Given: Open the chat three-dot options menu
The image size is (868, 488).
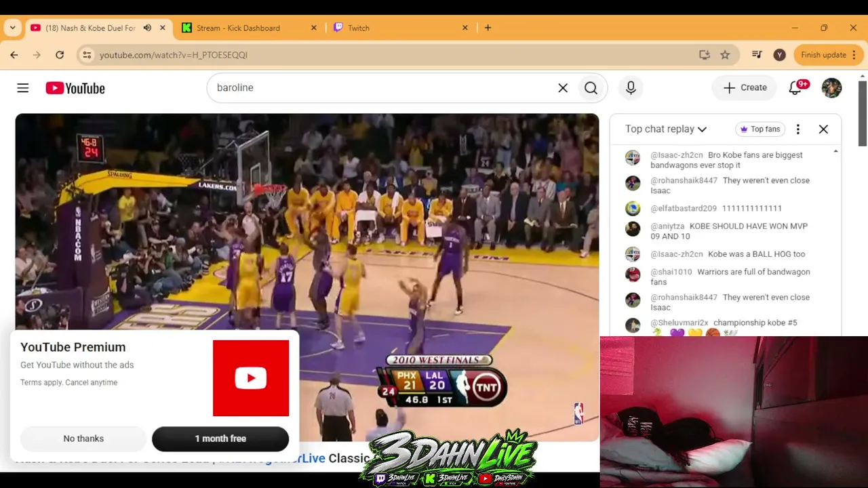Looking at the screenshot, I should coord(798,129).
